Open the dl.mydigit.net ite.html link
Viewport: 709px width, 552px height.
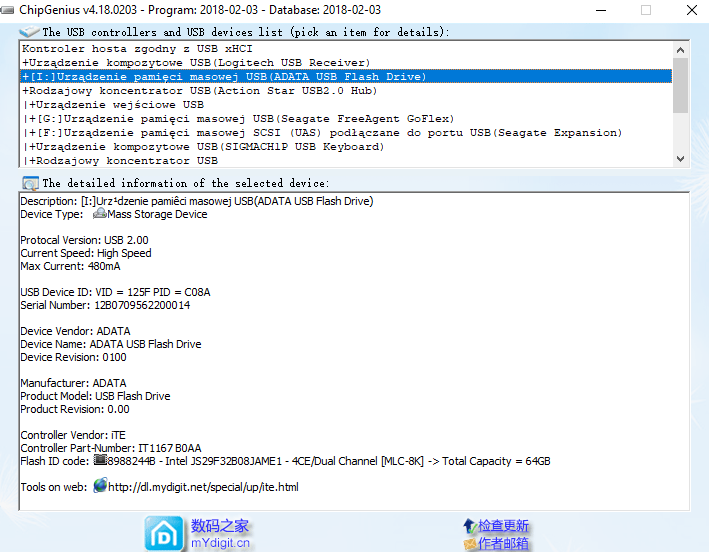coord(203,487)
